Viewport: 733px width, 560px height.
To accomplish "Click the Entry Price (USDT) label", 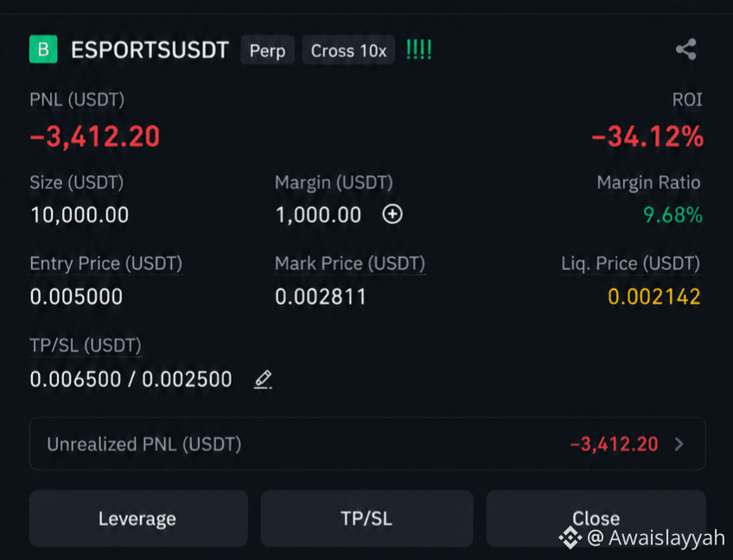I will tap(106, 264).
